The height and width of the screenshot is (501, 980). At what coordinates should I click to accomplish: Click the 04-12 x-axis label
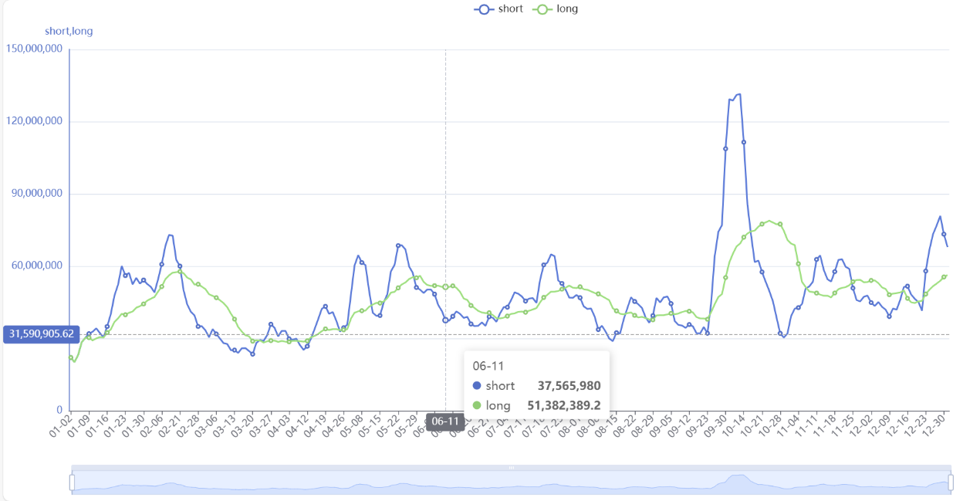point(298,427)
